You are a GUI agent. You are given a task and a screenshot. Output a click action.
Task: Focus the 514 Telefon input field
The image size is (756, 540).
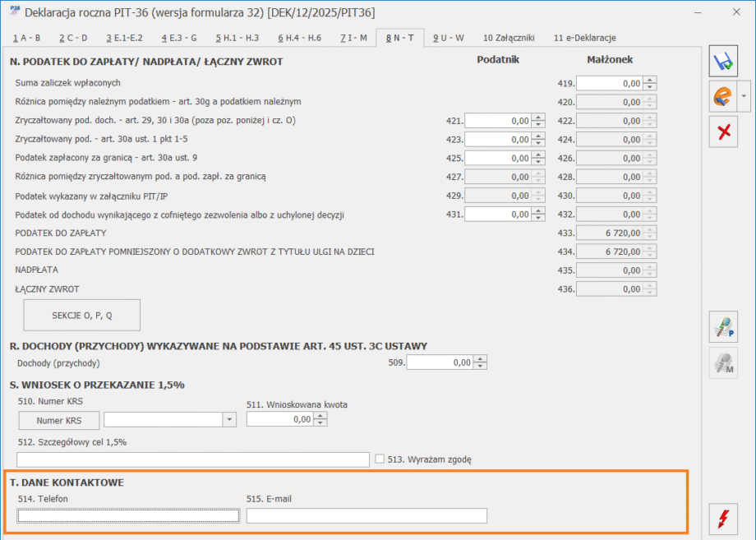point(128,516)
